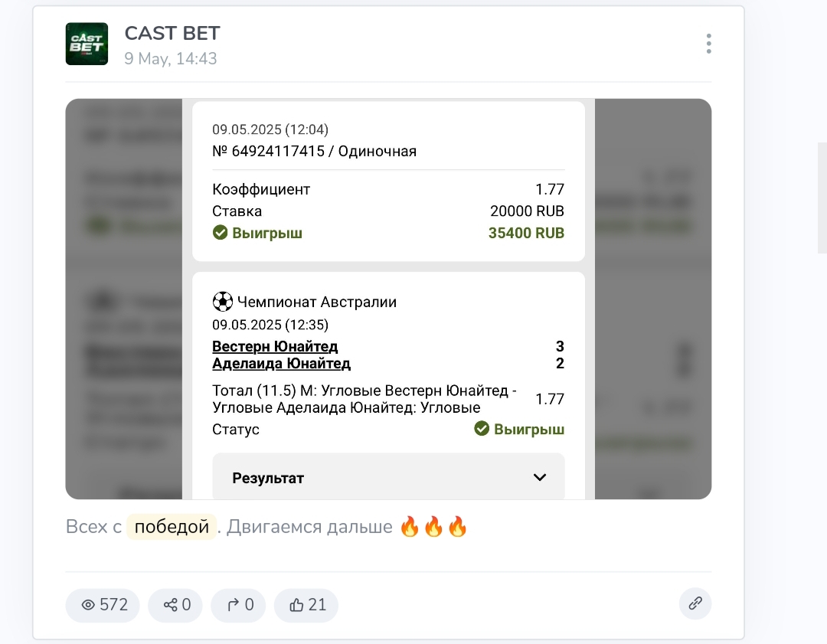Click the share count icon
The image size is (827, 644).
click(x=170, y=605)
